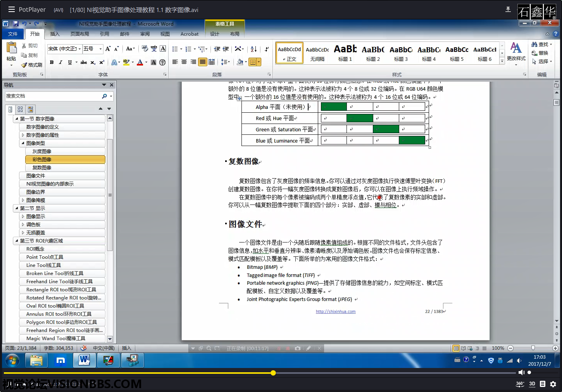Switch to the 审阅 ribbon tab
This screenshot has height=392, width=562.
(145, 34)
